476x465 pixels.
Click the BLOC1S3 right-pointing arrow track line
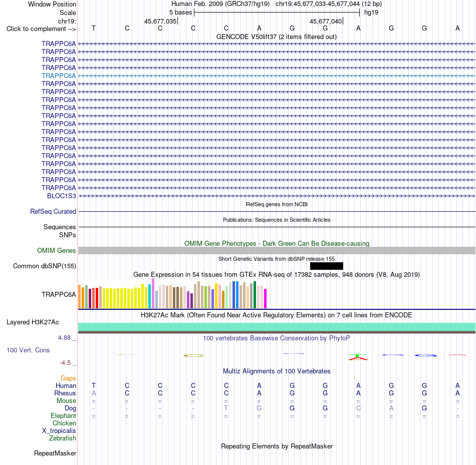[277, 196]
